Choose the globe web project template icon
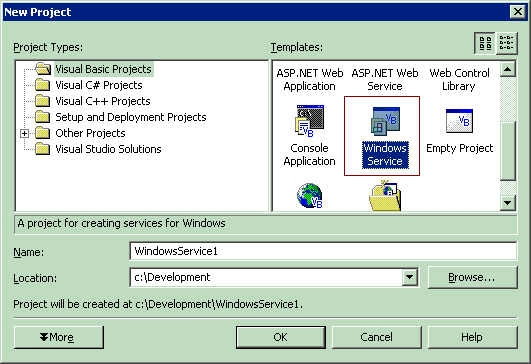Screen dimensions: 531x364 (x=310, y=196)
